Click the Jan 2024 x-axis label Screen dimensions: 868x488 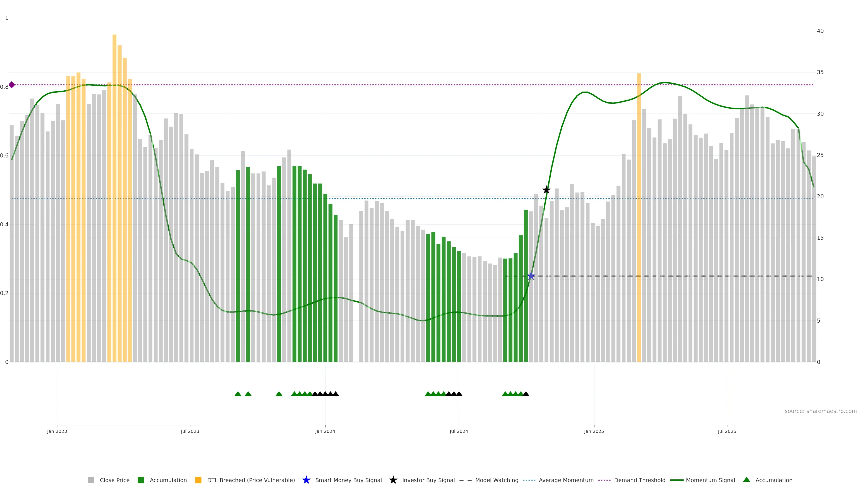point(325,431)
